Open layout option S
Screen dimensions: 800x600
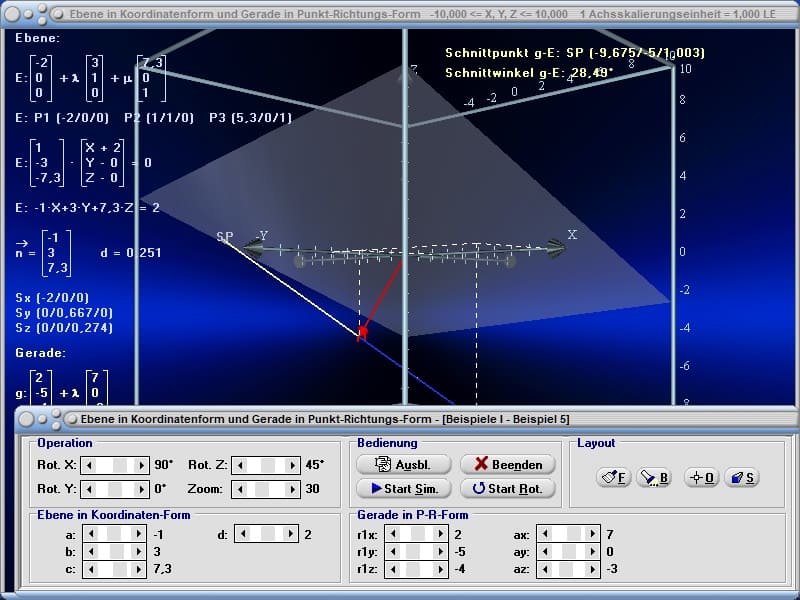coord(742,478)
